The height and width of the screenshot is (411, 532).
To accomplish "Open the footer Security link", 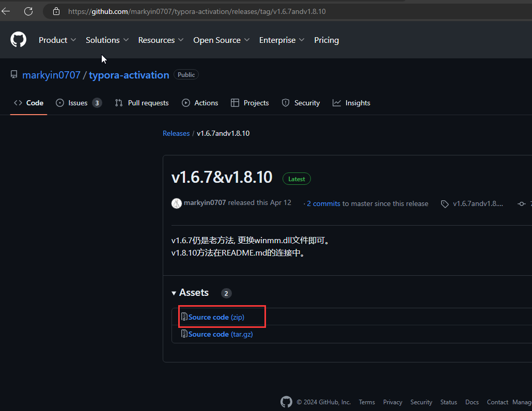I will click(x=421, y=402).
